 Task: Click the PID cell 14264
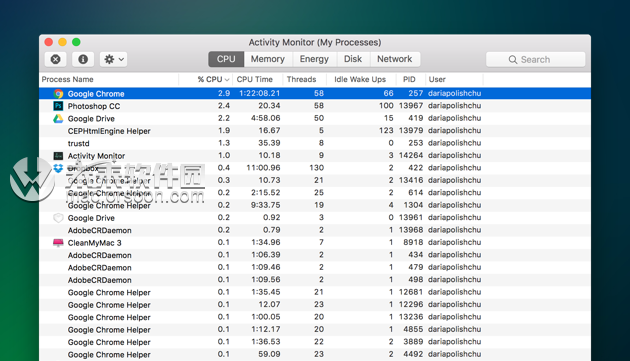tap(411, 155)
